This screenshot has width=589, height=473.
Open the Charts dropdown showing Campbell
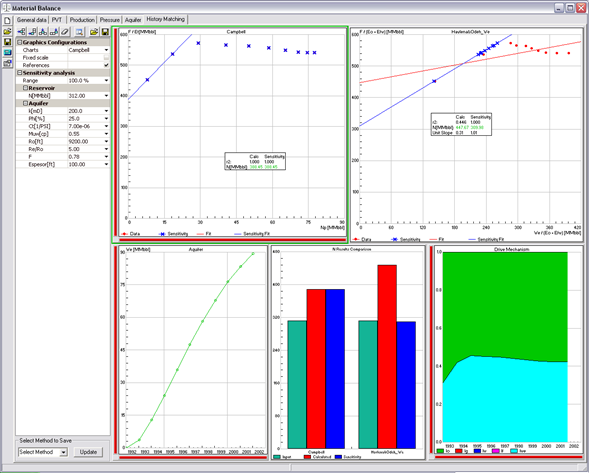coord(106,50)
